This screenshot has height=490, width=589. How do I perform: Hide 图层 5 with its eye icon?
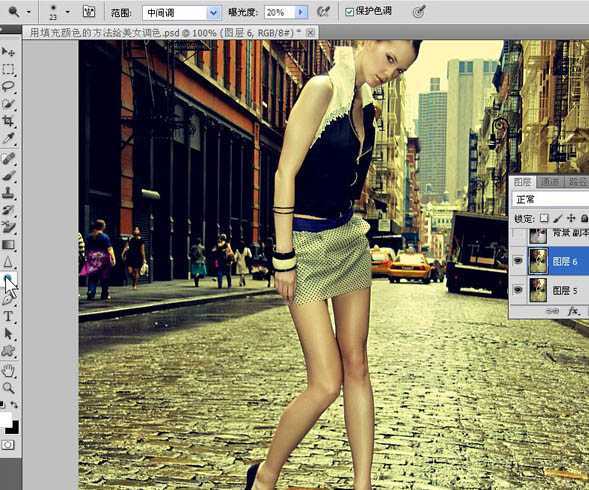518,290
